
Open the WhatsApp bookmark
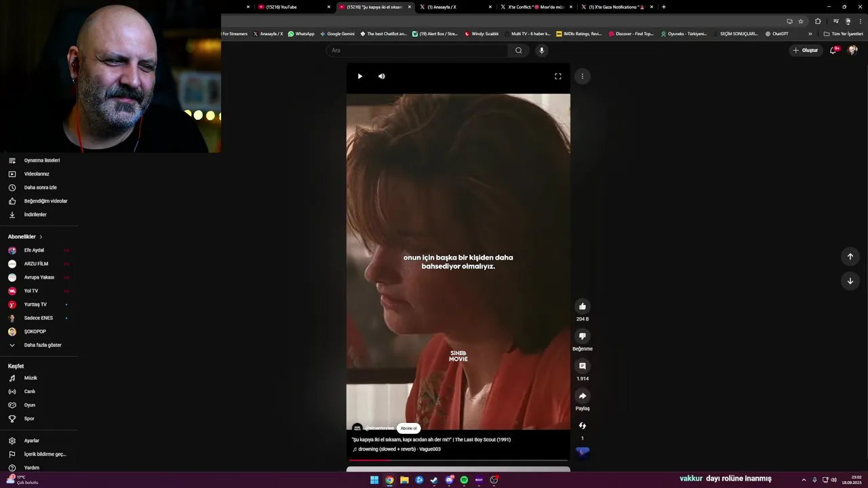tap(301, 34)
